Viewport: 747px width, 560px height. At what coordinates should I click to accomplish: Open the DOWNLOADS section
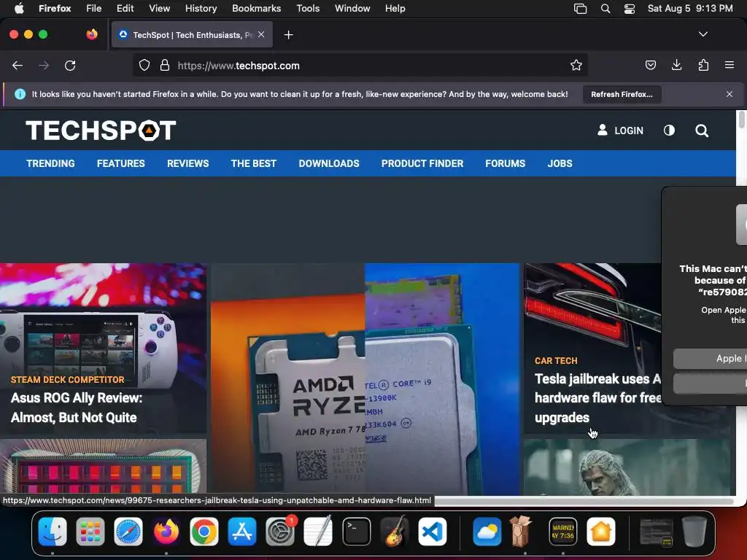pos(329,163)
